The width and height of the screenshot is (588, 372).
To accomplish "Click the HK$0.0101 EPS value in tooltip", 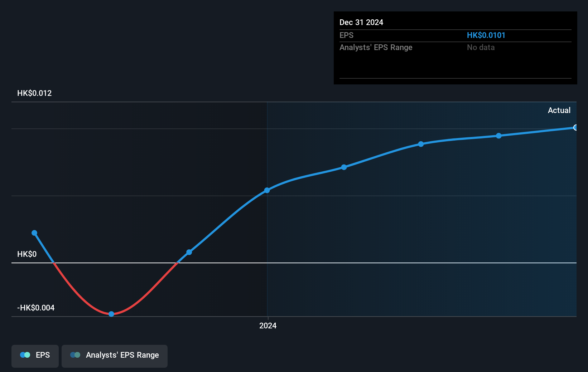I will click(486, 35).
